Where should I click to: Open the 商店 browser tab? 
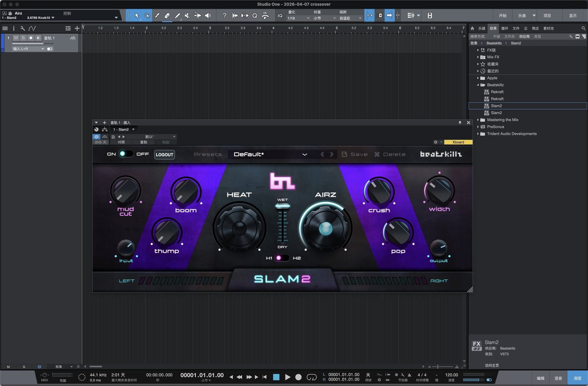pyautogui.click(x=535, y=28)
